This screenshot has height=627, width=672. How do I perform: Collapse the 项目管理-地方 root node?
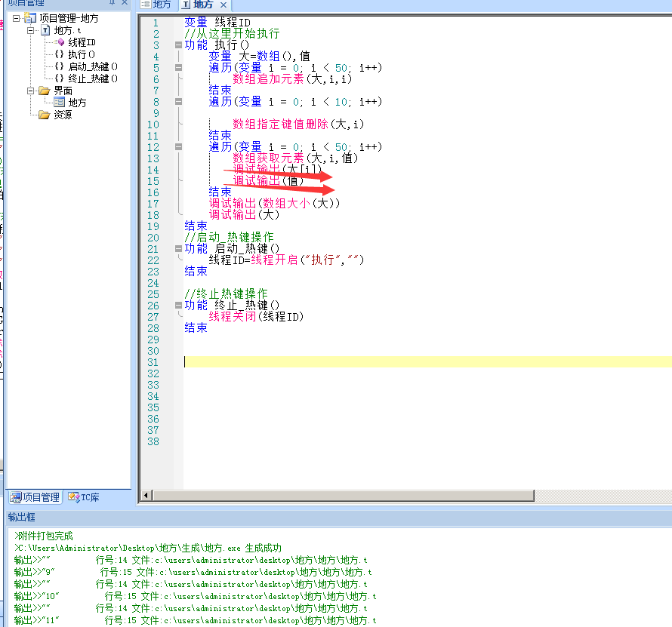pos(17,18)
